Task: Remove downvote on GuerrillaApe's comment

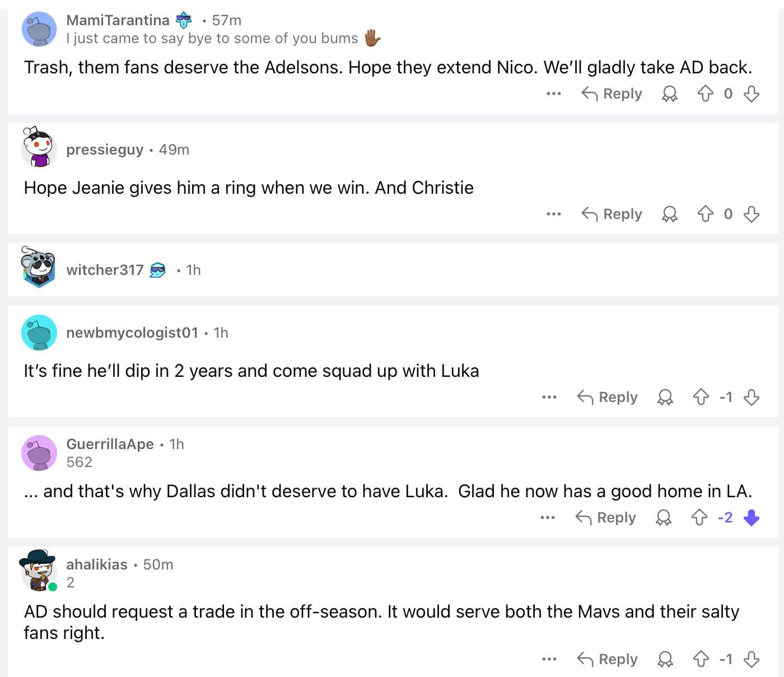Action: [752, 517]
